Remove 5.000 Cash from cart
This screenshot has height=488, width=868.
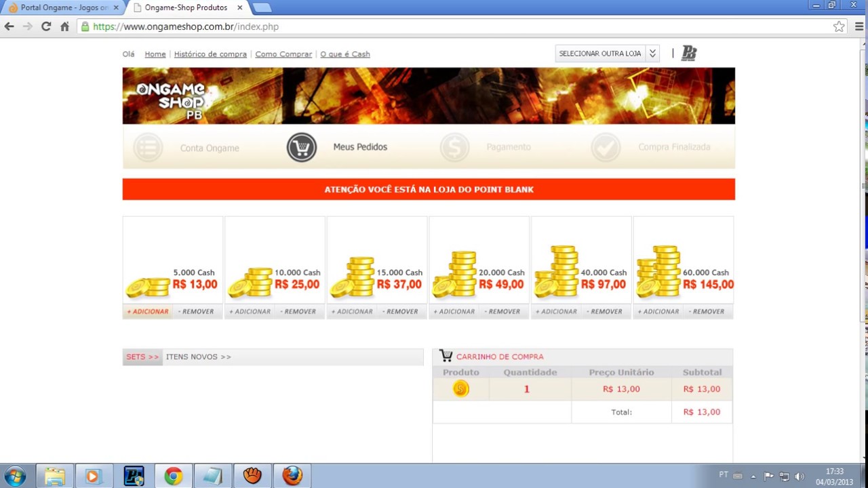(x=197, y=312)
